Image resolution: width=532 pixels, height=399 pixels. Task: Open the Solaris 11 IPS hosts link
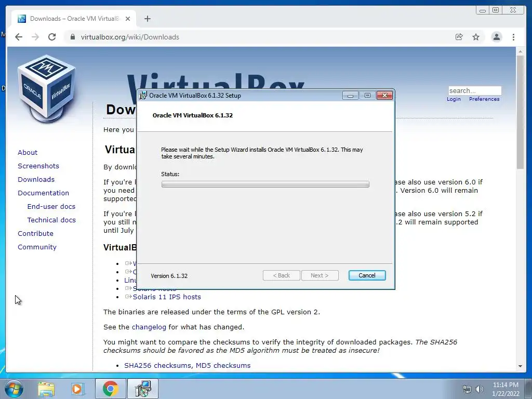coord(167,297)
